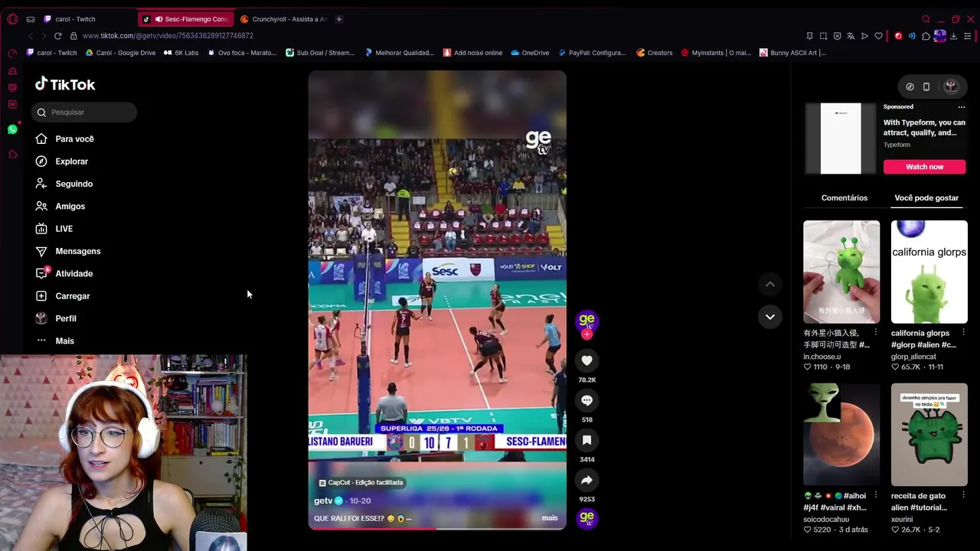Open the browser downloads icon
This screenshot has height=551, width=980.
(x=953, y=36)
